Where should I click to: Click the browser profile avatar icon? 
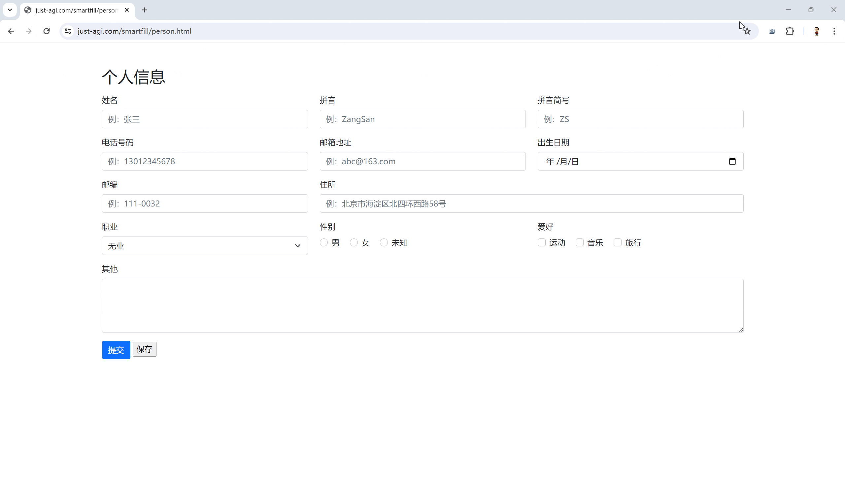[817, 31]
